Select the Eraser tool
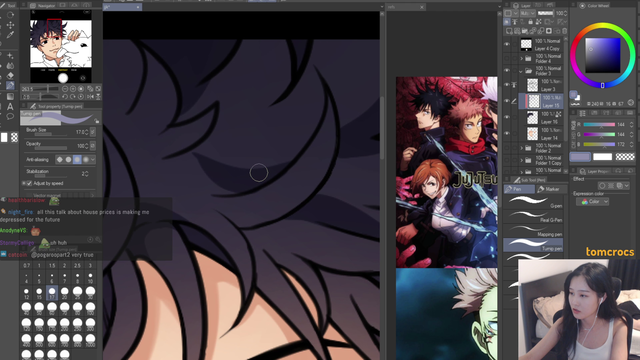This screenshot has width=640, height=360. pyautogui.click(x=10, y=76)
